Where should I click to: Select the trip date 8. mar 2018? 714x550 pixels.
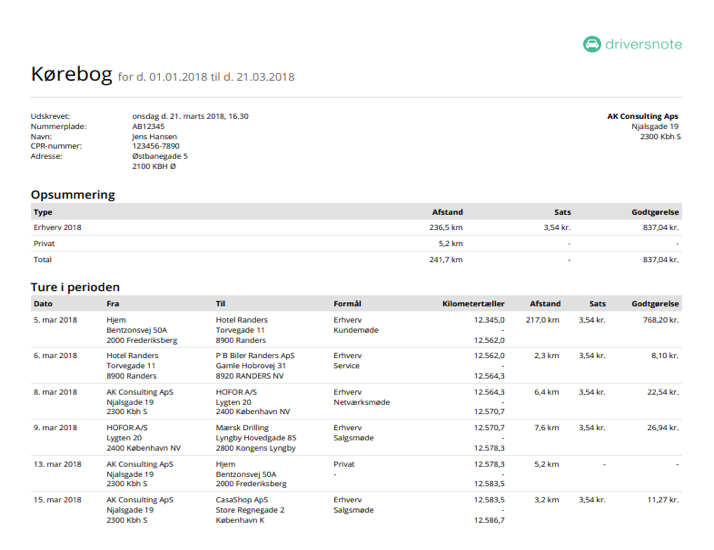[x=55, y=392]
